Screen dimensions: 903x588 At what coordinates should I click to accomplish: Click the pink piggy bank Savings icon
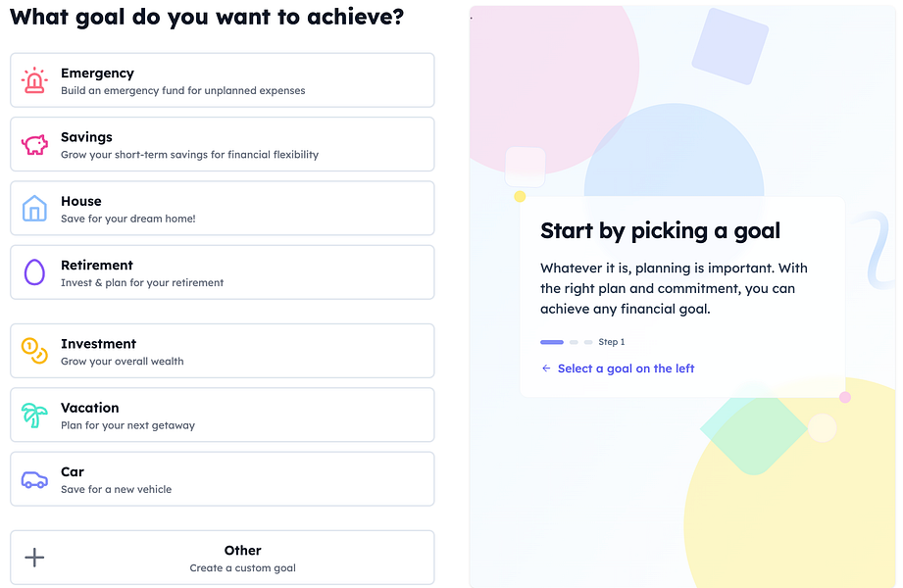coord(34,145)
